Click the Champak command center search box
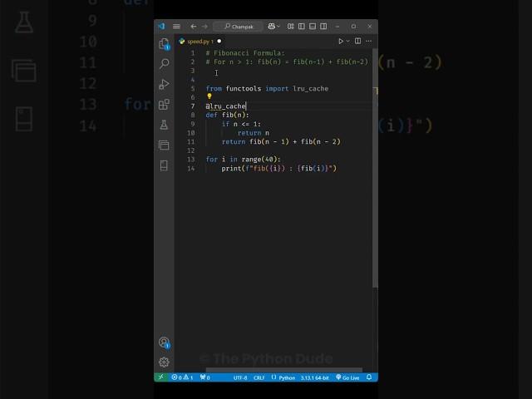532x399 pixels. click(239, 27)
